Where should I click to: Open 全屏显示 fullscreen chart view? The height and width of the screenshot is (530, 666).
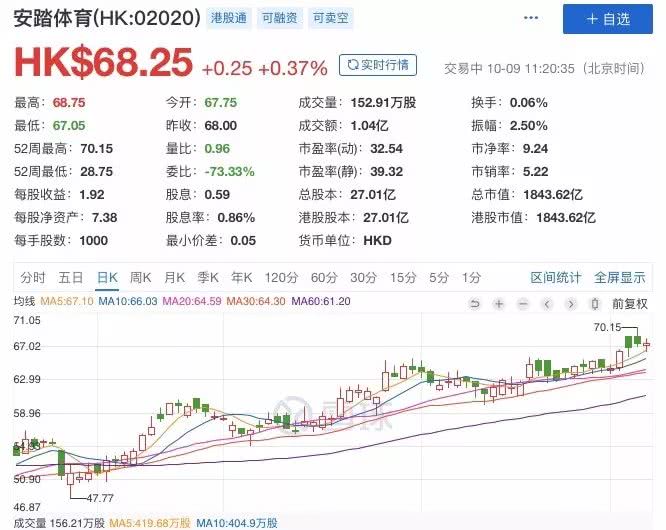(x=620, y=278)
